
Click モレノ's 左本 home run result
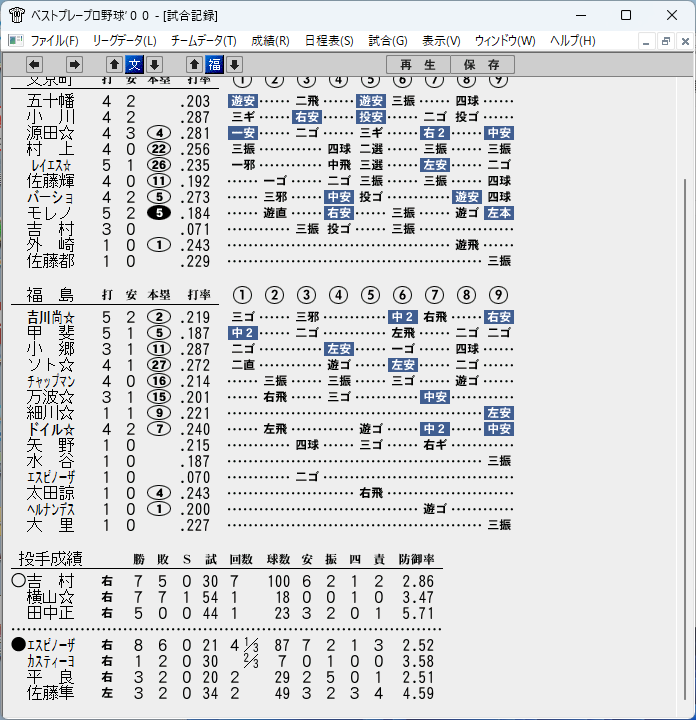(499, 213)
